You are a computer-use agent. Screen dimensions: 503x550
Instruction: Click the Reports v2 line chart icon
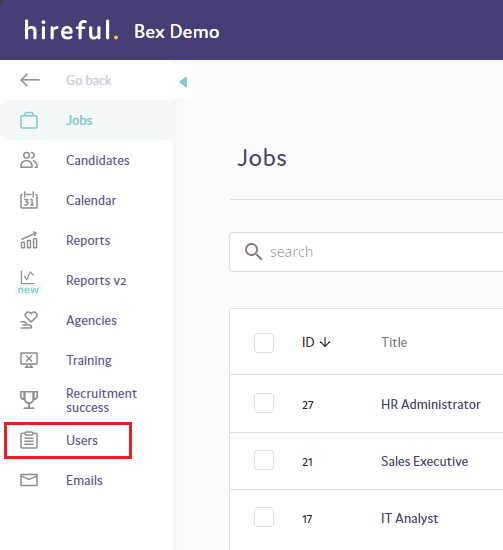(28, 277)
